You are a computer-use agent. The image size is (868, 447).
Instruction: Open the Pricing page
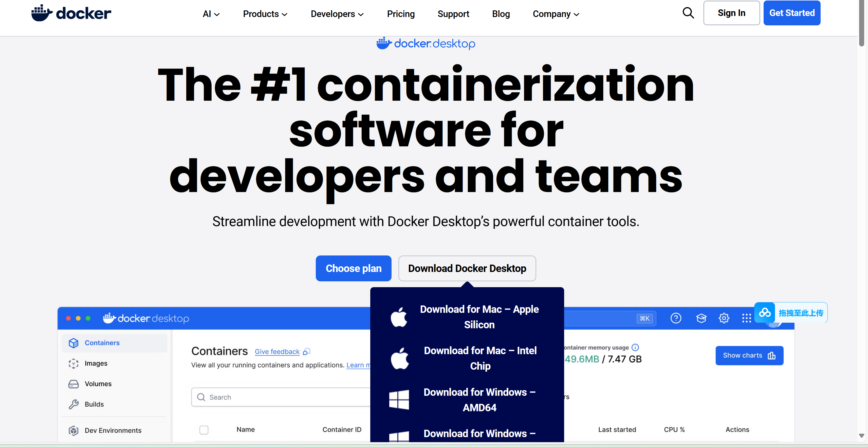point(401,14)
